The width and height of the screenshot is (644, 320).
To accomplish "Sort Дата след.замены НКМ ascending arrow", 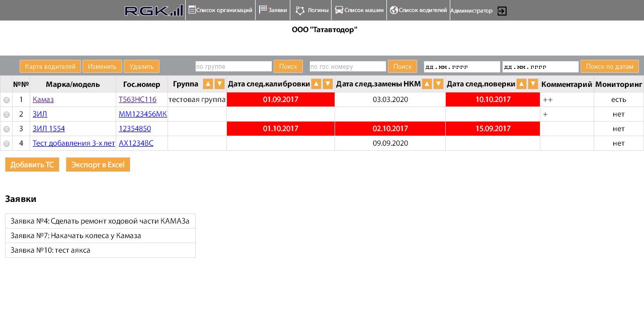I will 427,84.
